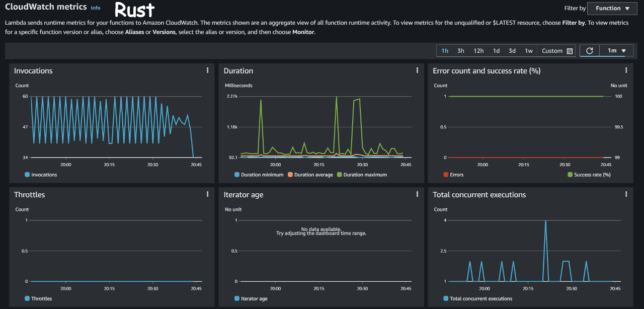Click the 2.27k axis value in Duration
This screenshot has height=309, width=644.
point(232,96)
